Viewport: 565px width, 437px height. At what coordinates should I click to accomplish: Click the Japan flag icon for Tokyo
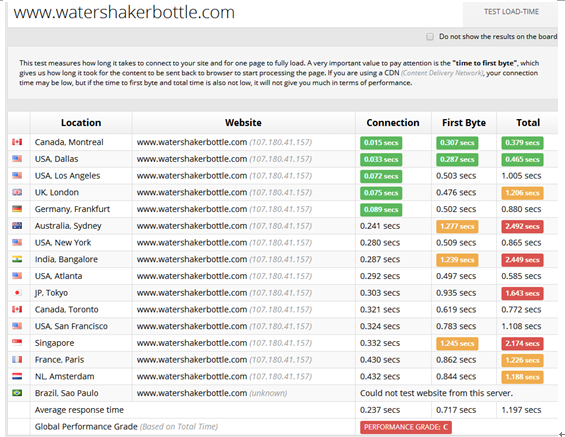click(x=17, y=293)
